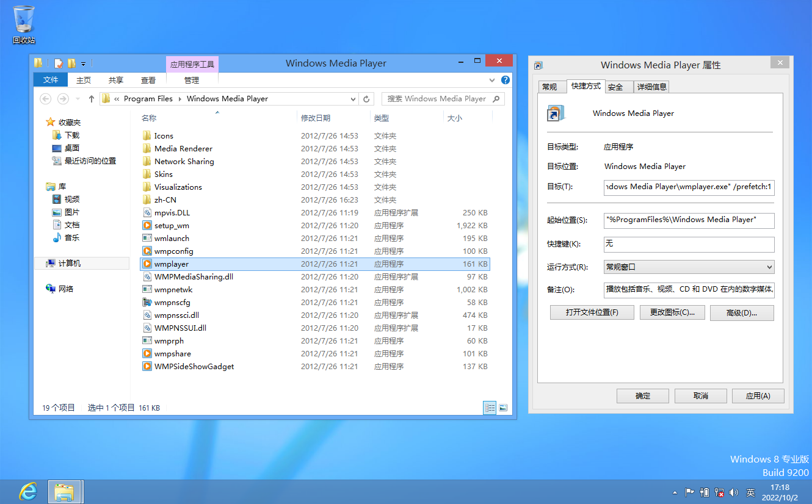Screen dimensions: 812x504
Task: Open the dropdown arrow after Program Files breadcrumb
Action: (x=180, y=99)
